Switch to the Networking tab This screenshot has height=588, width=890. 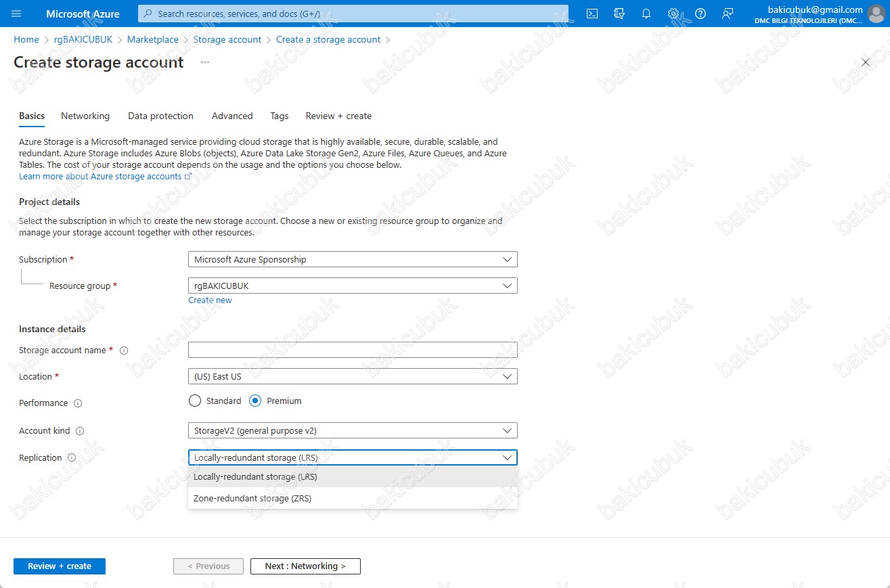click(x=85, y=116)
